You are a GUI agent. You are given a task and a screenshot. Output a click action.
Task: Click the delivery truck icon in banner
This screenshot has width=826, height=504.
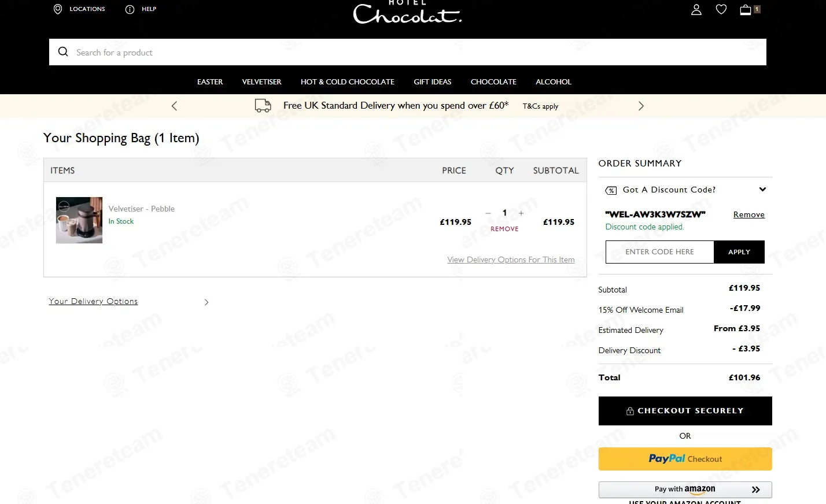[x=263, y=105]
